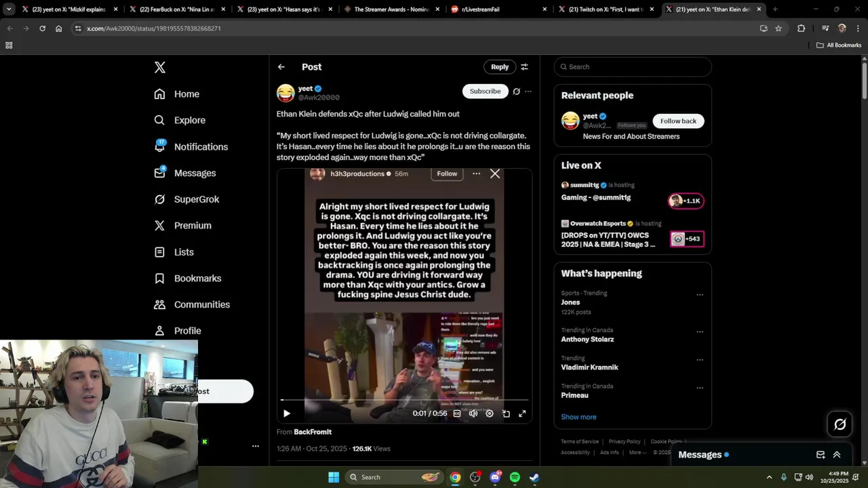Viewport: 868px width, 488px height.
Task: Open the embedded story's three-dot menu
Action: point(476,174)
